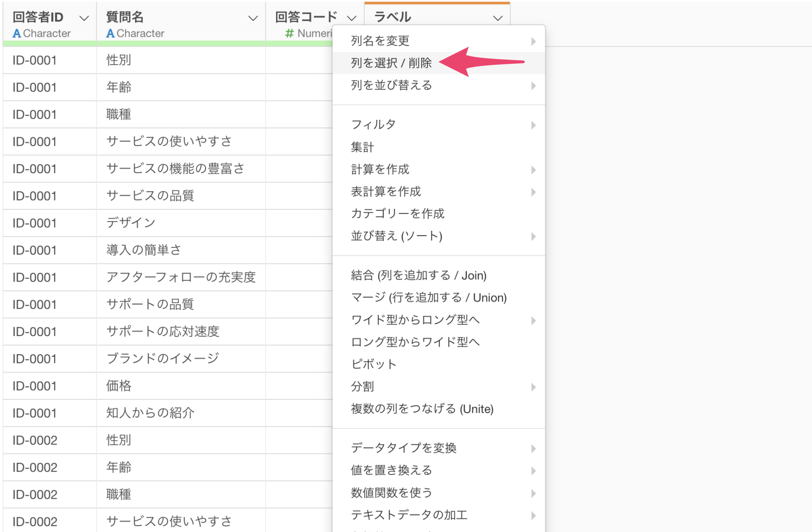
Task: Select the アフターフォローの充実度 cell
Action: (x=181, y=277)
